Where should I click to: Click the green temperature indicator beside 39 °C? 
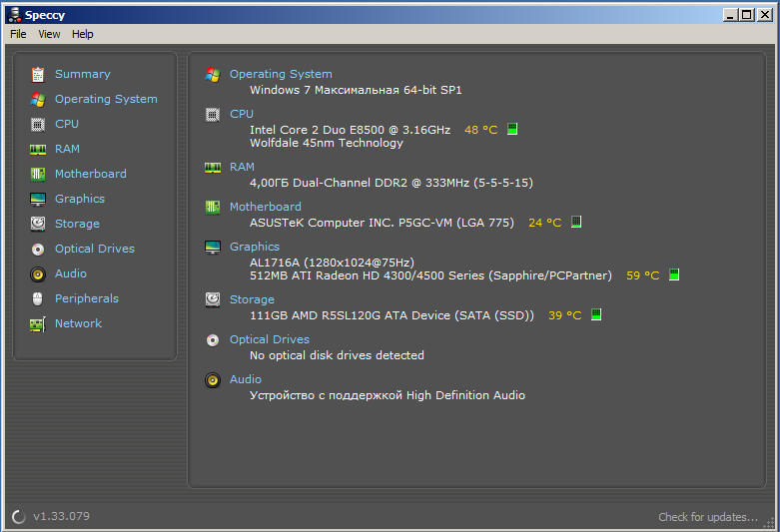coord(596,314)
